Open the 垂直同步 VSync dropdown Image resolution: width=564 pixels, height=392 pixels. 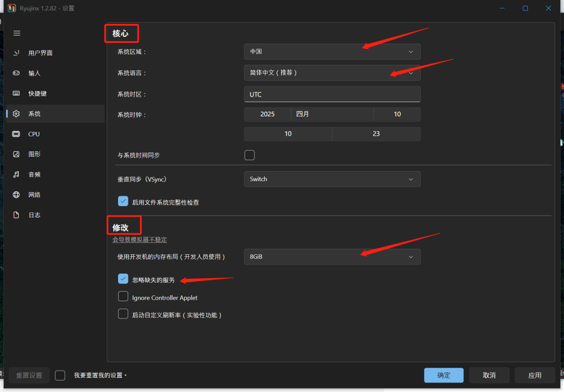coord(332,179)
